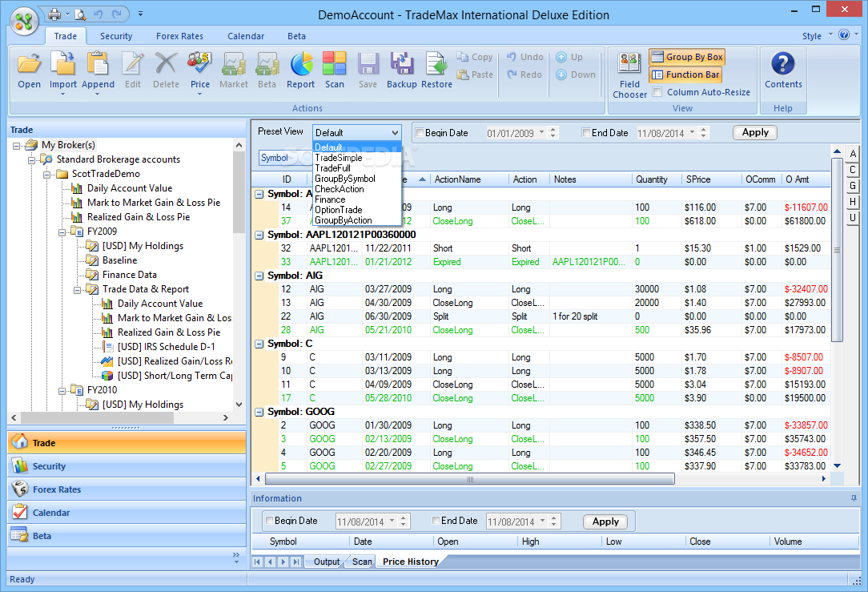Collapse the Symbol: C group

(x=259, y=344)
